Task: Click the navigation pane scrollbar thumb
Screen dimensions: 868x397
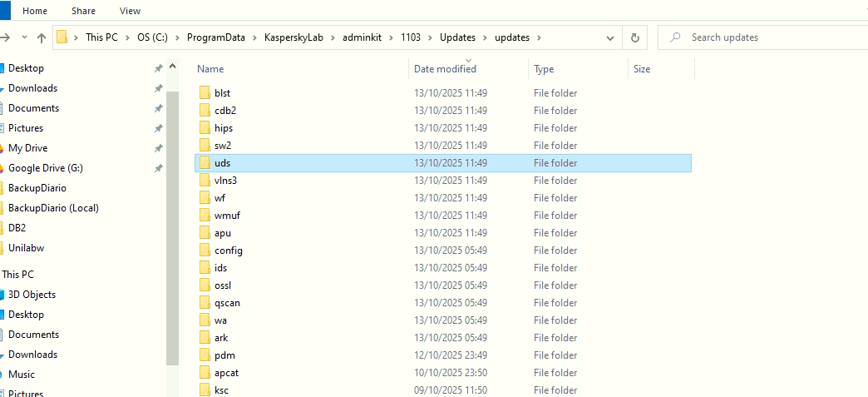Action: [172, 227]
